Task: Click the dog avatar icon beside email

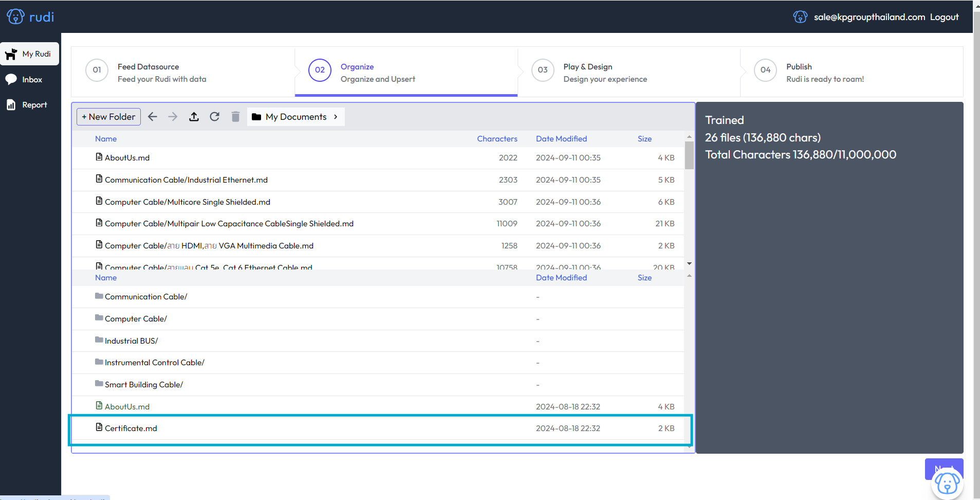Action: (800, 17)
